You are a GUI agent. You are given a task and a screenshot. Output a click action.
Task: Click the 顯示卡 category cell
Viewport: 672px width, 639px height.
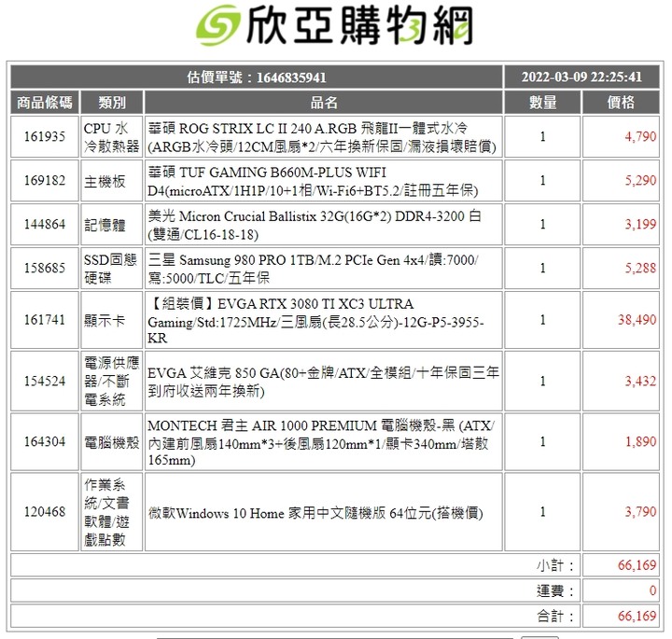point(111,320)
